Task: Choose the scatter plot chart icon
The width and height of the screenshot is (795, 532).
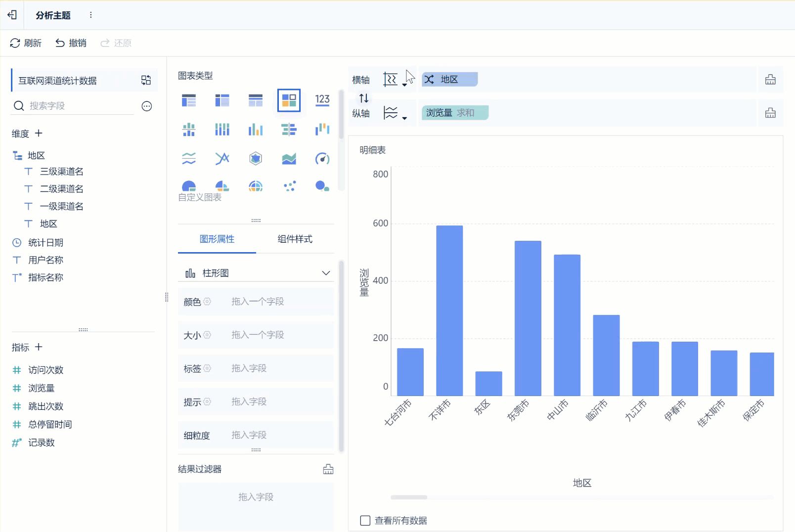Action: [x=289, y=186]
